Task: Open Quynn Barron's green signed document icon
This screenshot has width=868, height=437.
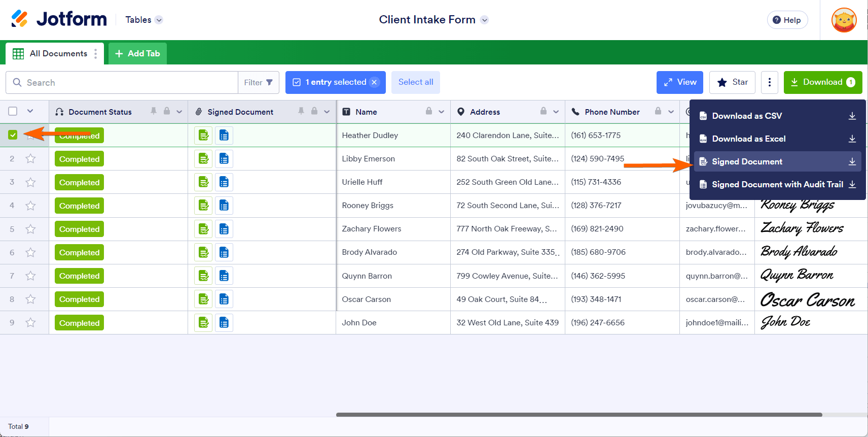Action: pos(204,276)
